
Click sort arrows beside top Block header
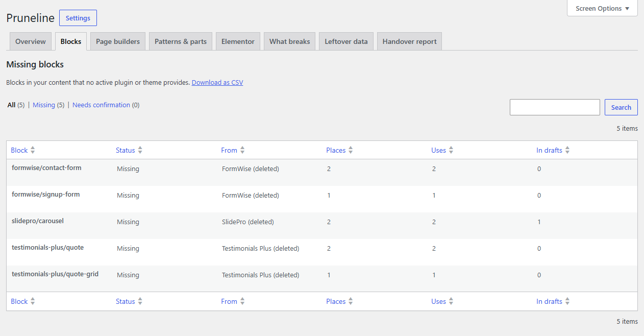click(x=33, y=150)
